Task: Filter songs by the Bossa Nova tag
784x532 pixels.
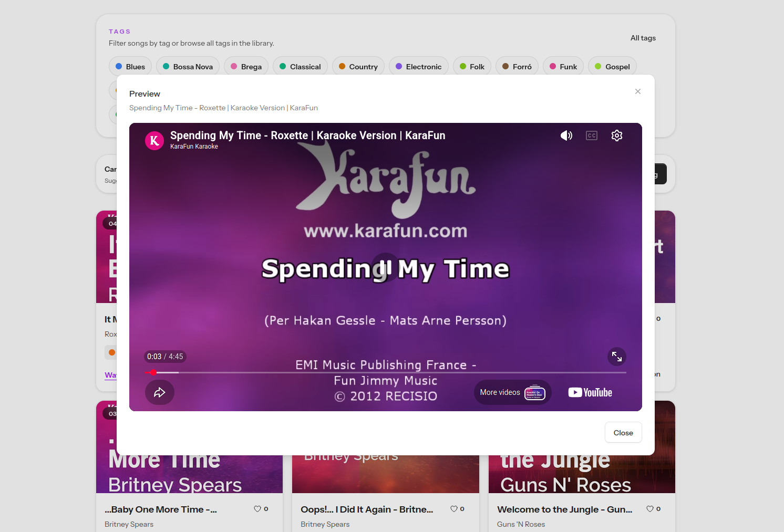Action: coord(188,67)
